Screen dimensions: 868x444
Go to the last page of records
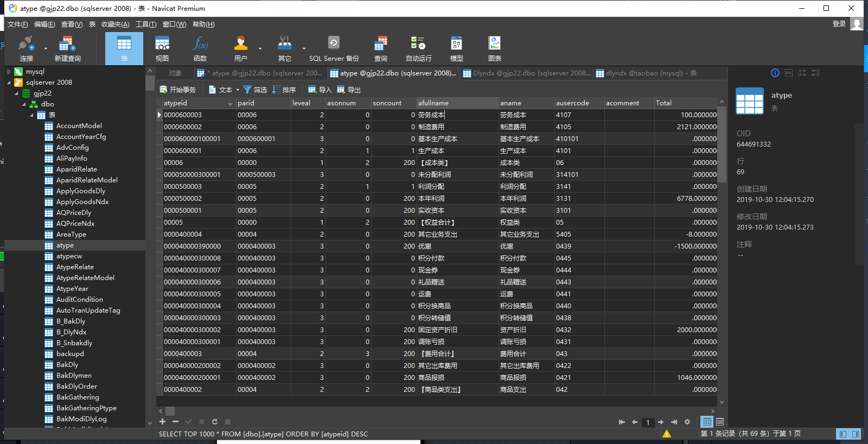[x=674, y=422]
